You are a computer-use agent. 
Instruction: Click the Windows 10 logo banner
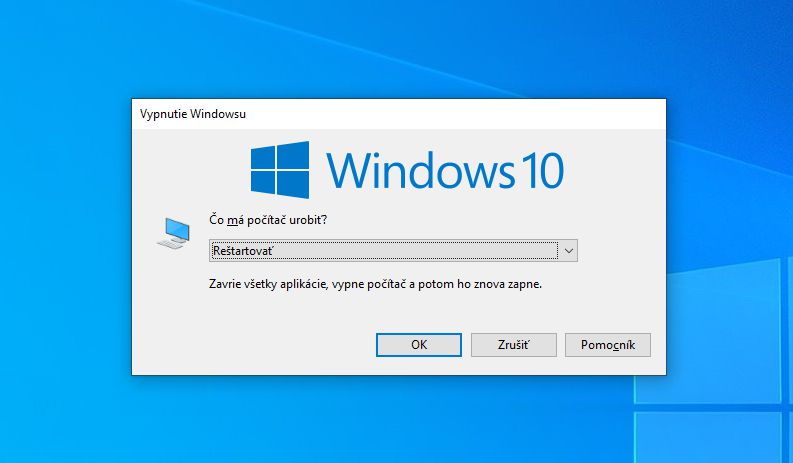coord(407,170)
